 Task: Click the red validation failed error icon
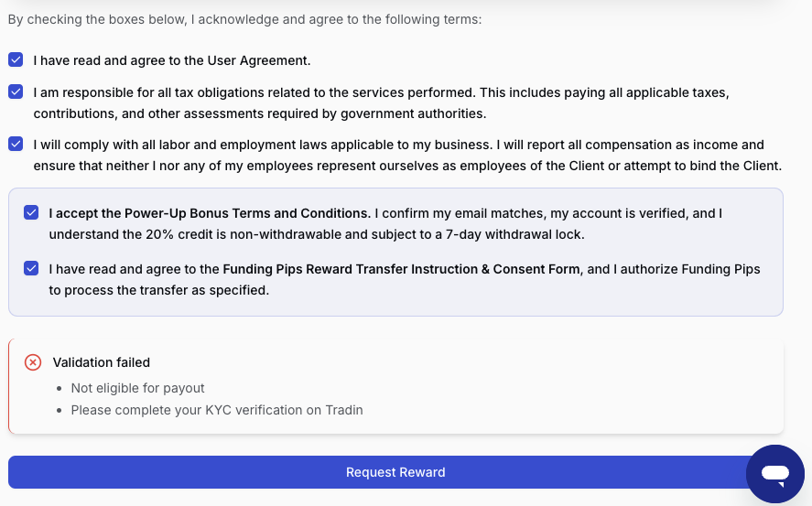(x=33, y=362)
